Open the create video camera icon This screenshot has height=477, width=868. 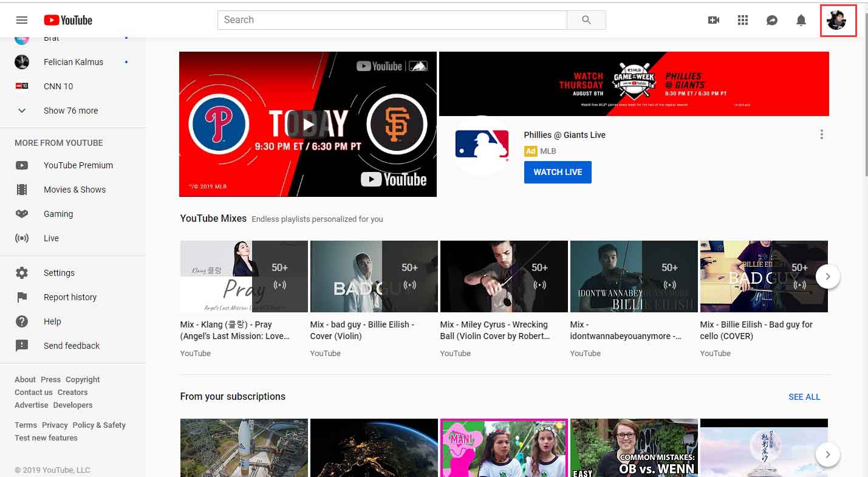click(x=714, y=20)
